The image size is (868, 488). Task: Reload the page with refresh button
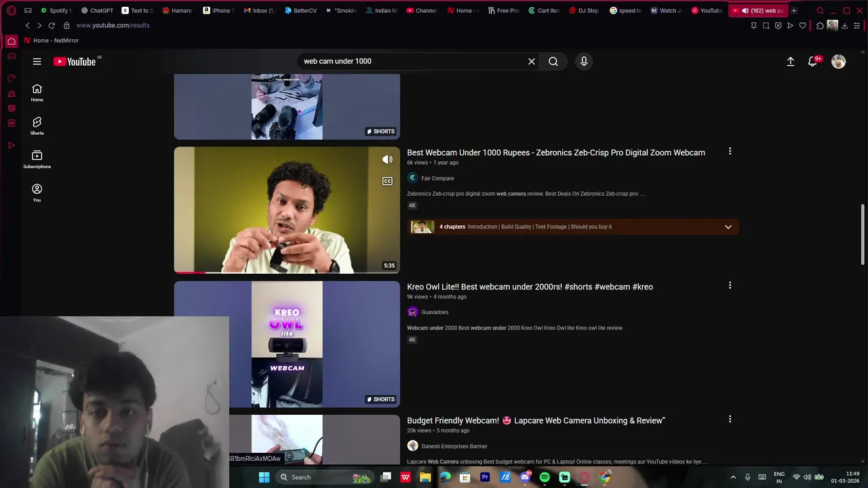(x=52, y=25)
